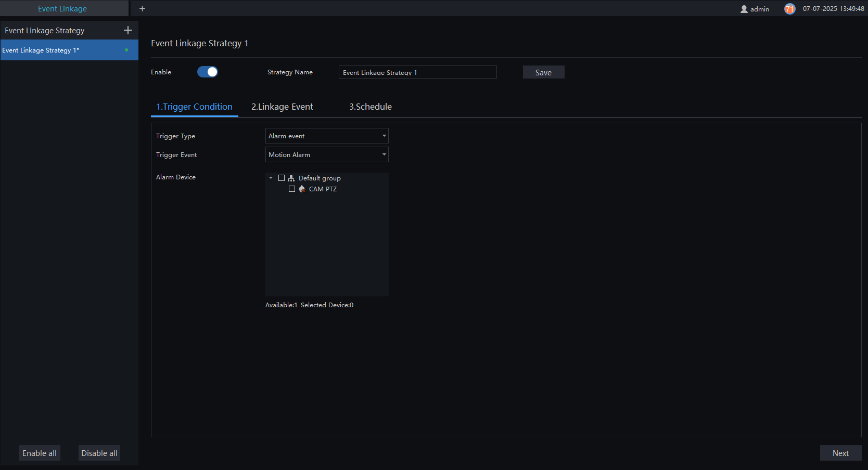Switch to the Event Linkage tab
This screenshot has height=470, width=868.
point(62,8)
